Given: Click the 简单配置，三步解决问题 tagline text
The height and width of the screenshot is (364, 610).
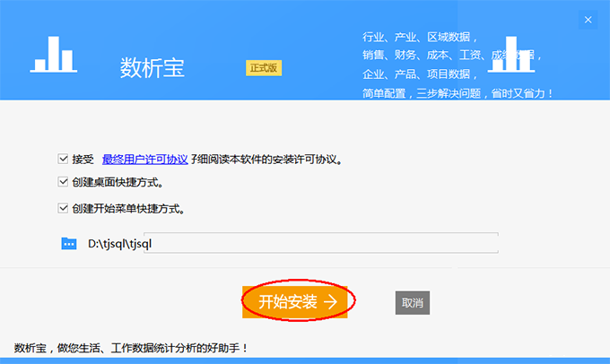Looking at the screenshot, I should pyautogui.click(x=457, y=94).
